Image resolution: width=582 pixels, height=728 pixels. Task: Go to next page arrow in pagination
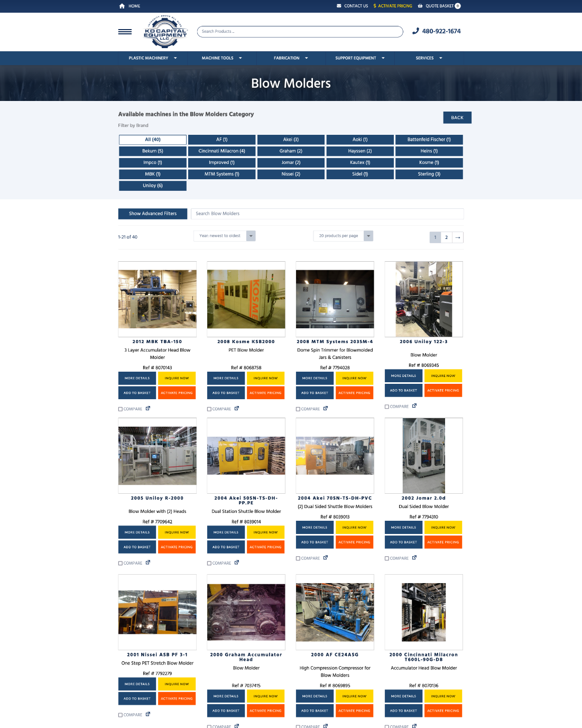tap(458, 237)
